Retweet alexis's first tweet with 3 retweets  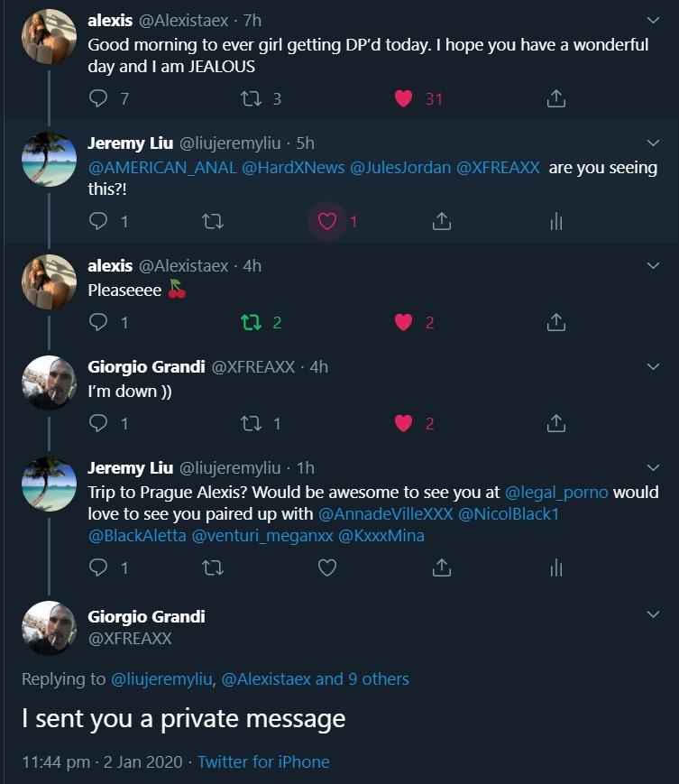pyautogui.click(x=251, y=98)
